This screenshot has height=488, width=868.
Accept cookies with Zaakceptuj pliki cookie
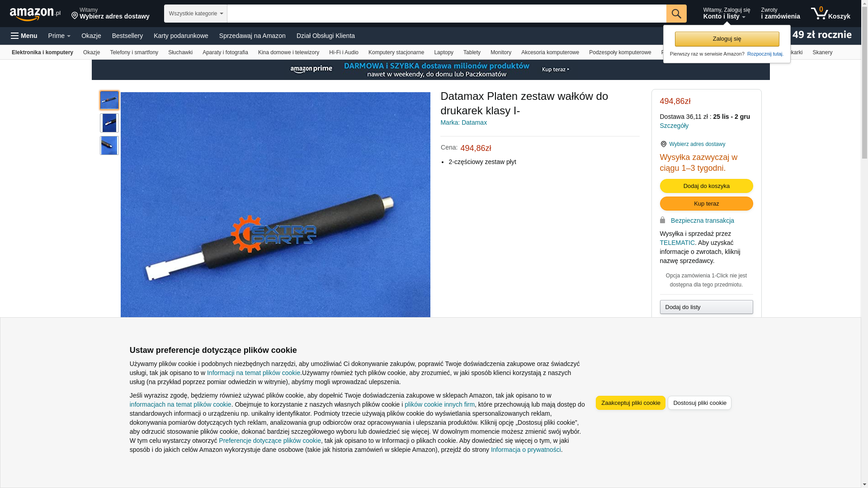[x=631, y=403]
